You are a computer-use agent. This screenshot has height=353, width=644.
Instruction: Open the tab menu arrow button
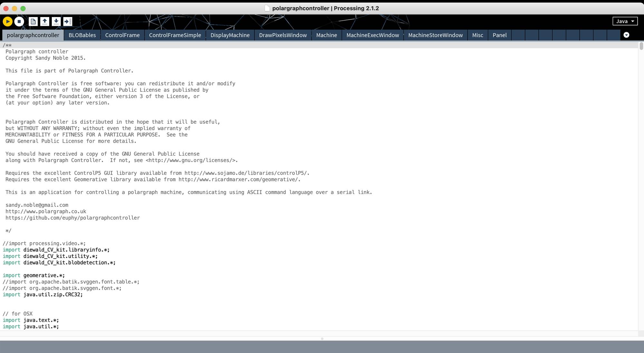[x=626, y=35]
